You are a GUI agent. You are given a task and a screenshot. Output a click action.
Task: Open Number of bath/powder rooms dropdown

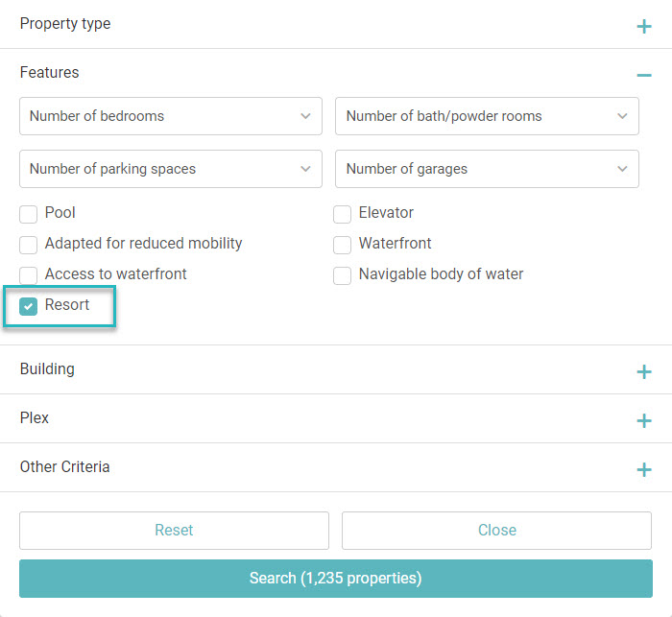487,116
